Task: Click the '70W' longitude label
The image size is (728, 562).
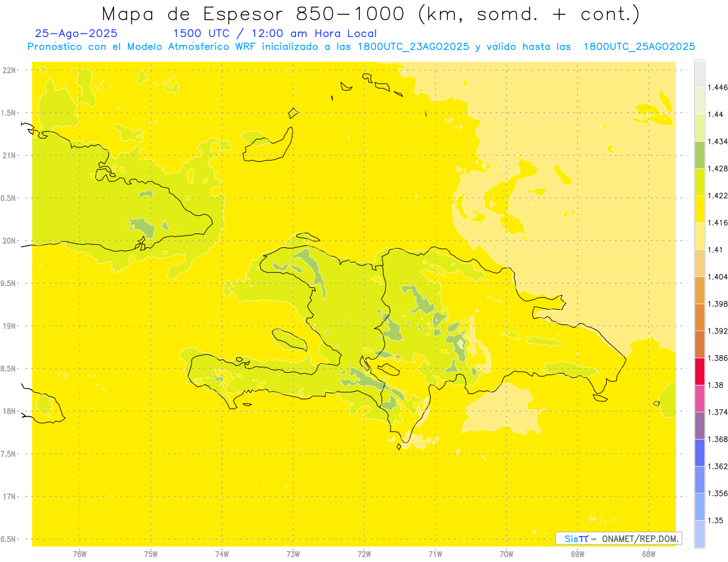Action: (506, 554)
